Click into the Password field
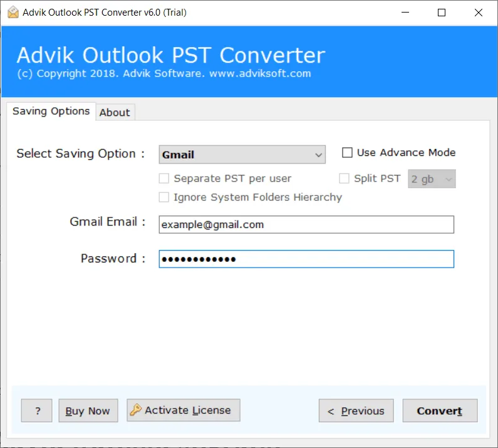Image resolution: width=498 pixels, height=448 pixels. (x=306, y=259)
